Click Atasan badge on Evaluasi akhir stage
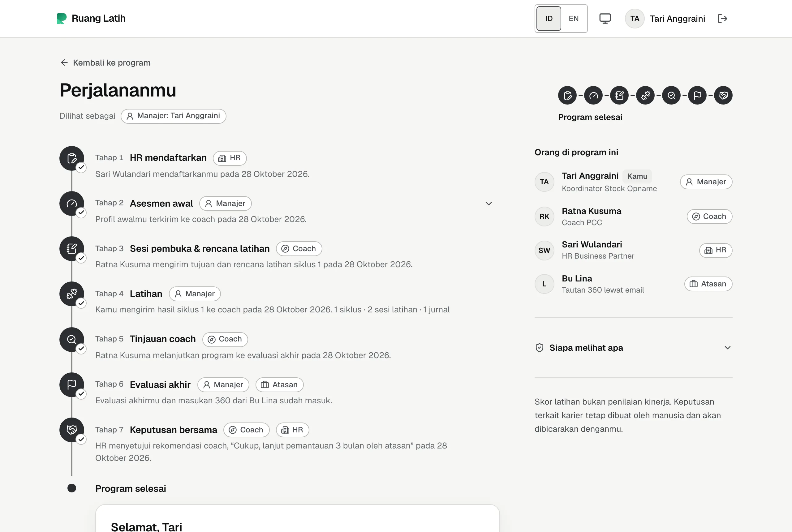This screenshot has height=532, width=792. point(279,385)
